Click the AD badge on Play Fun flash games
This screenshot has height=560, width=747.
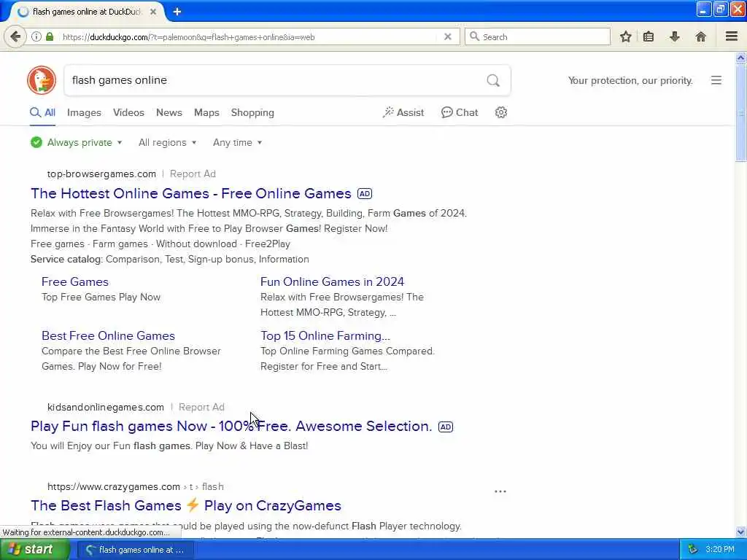pos(446,427)
